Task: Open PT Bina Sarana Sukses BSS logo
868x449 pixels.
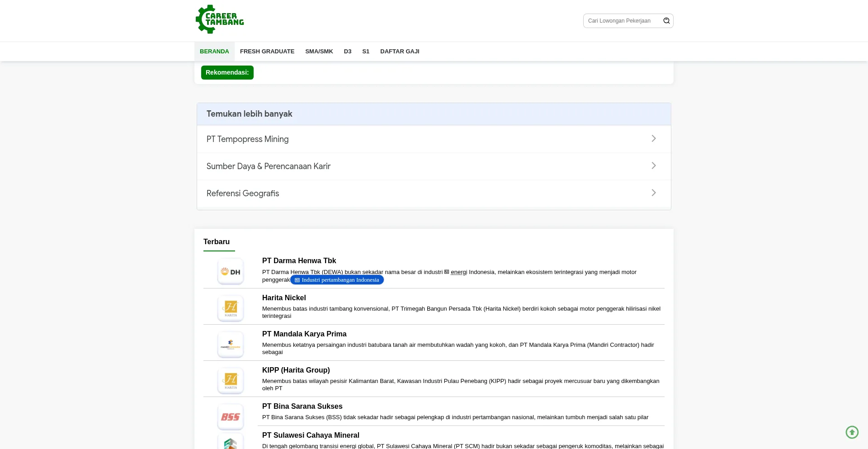Action: pos(231,417)
